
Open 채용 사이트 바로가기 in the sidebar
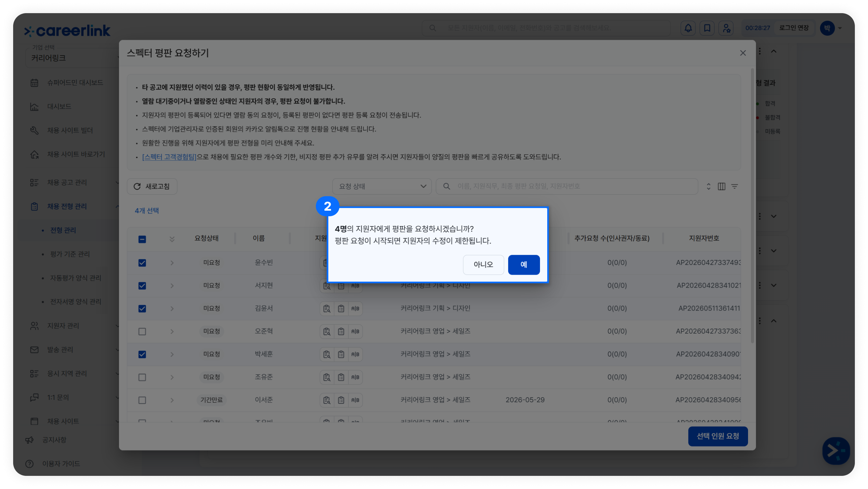point(76,154)
